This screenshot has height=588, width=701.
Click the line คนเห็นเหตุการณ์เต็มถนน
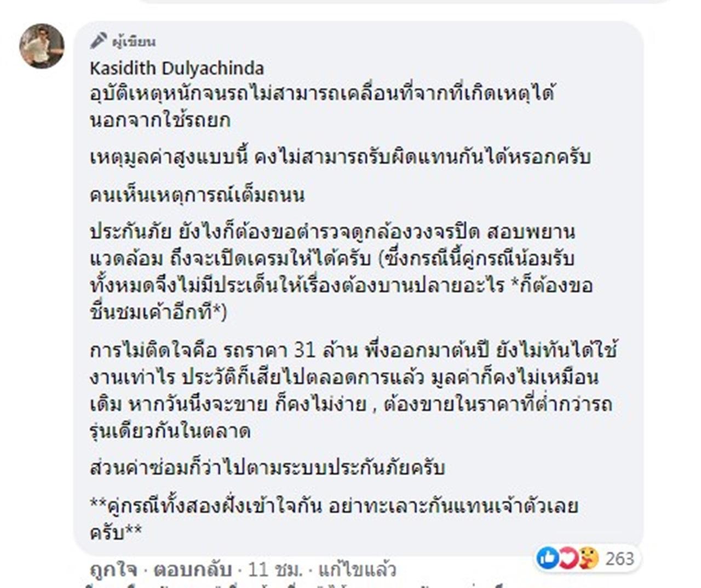[197, 195]
